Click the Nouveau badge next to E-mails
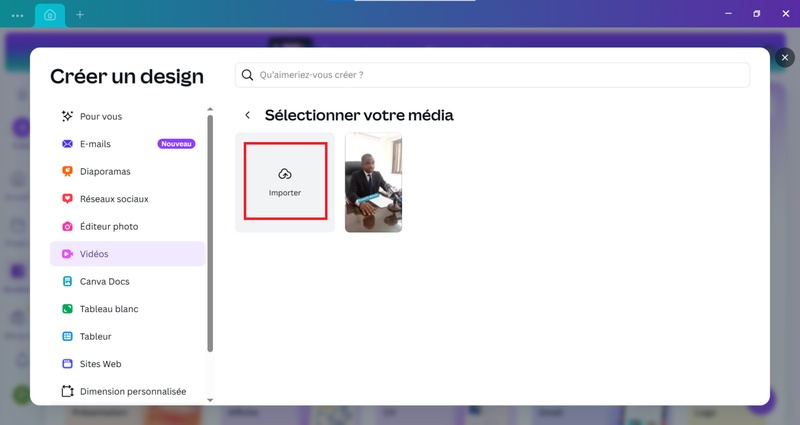 [x=176, y=144]
